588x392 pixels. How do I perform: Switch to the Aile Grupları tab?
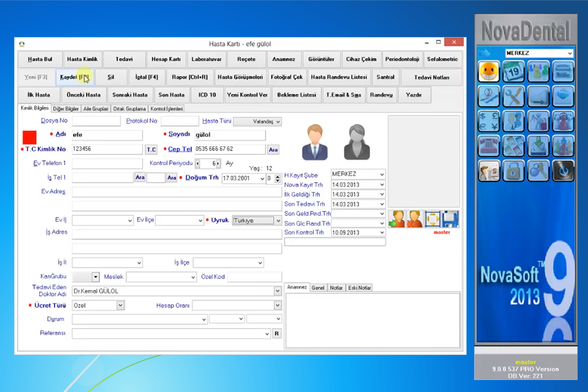click(x=96, y=109)
